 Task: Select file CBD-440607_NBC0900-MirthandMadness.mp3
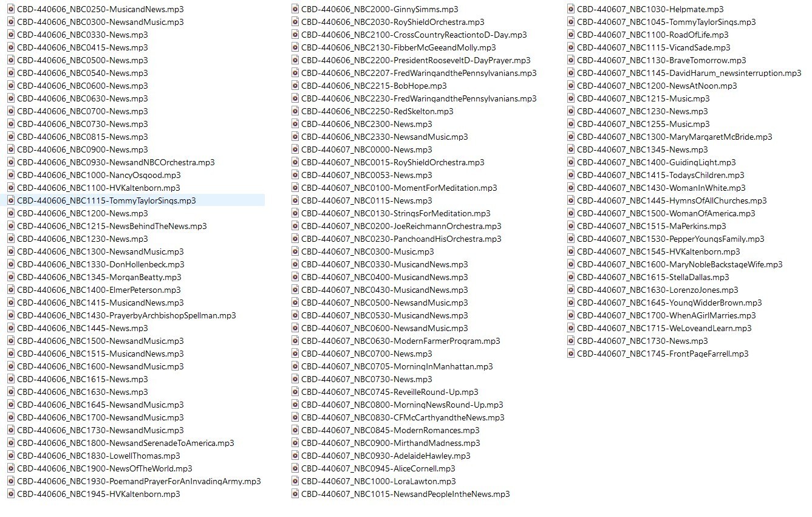pyautogui.click(x=391, y=443)
